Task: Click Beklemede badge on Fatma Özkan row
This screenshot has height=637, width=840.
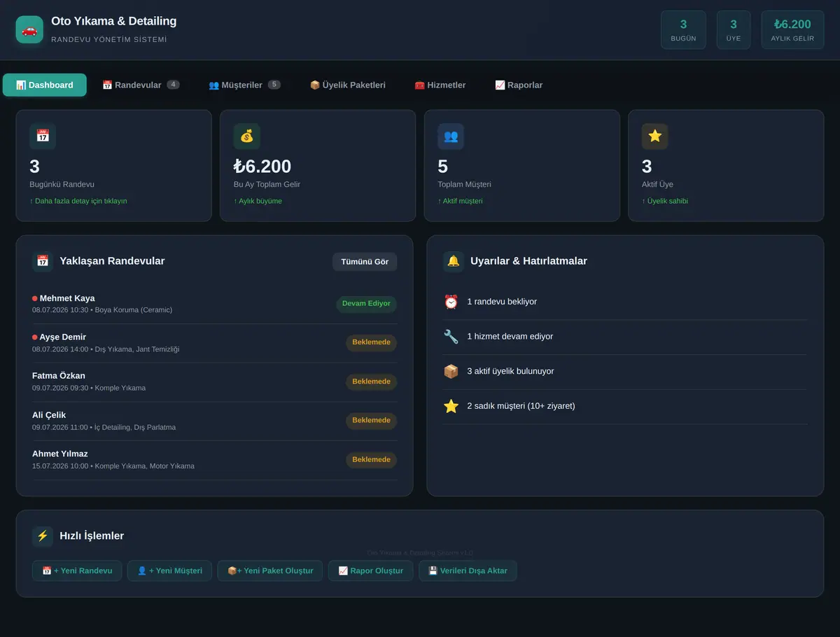Action: click(371, 381)
